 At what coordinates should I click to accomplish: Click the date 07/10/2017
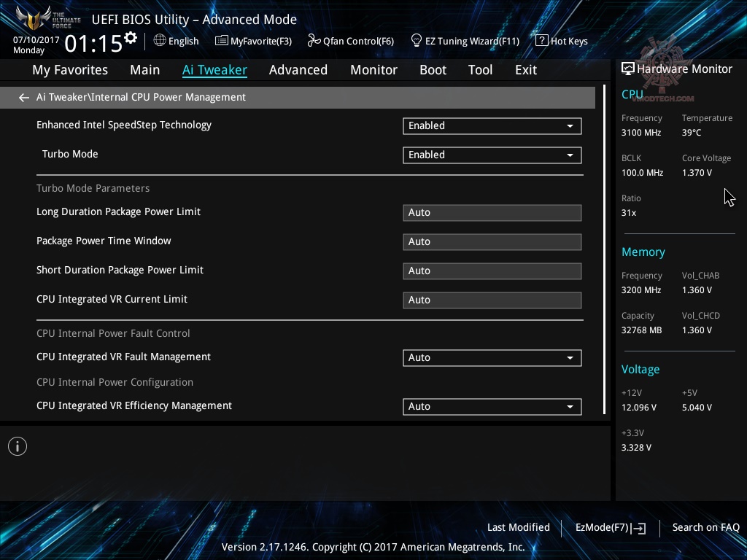[x=36, y=39]
